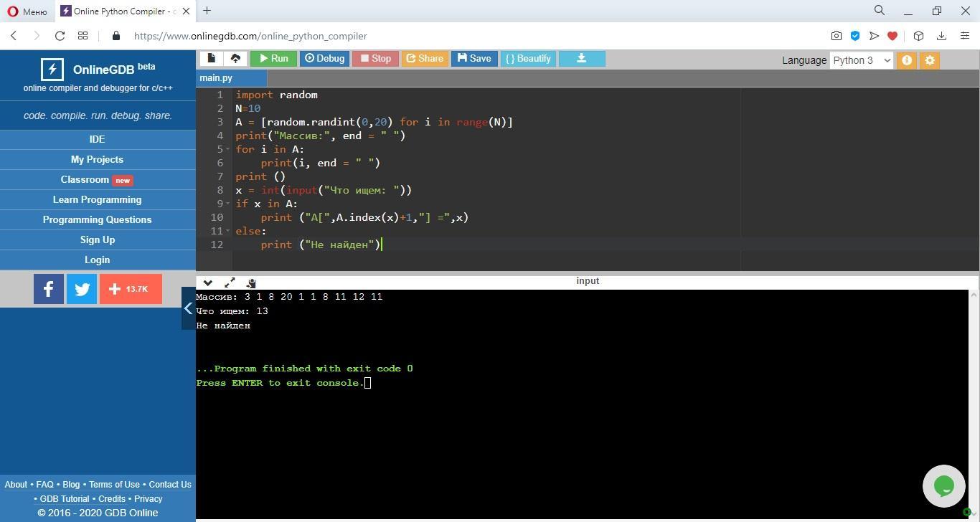
Task: Collapse the left sidebar with the arrow
Action: click(188, 308)
